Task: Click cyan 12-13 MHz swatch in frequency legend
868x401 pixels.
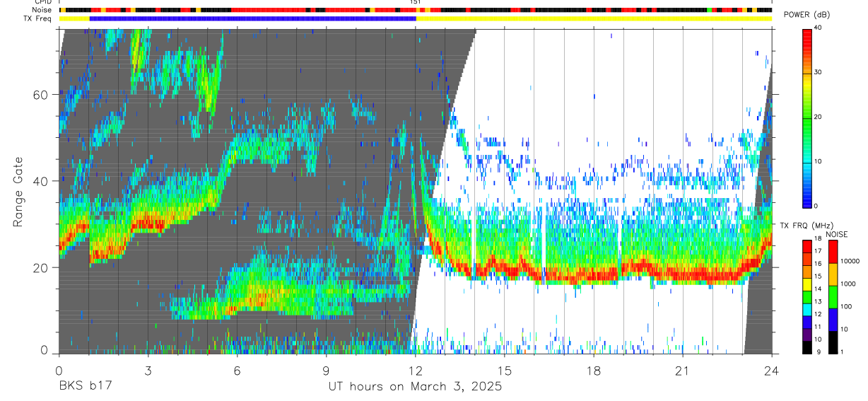Action: [807, 309]
